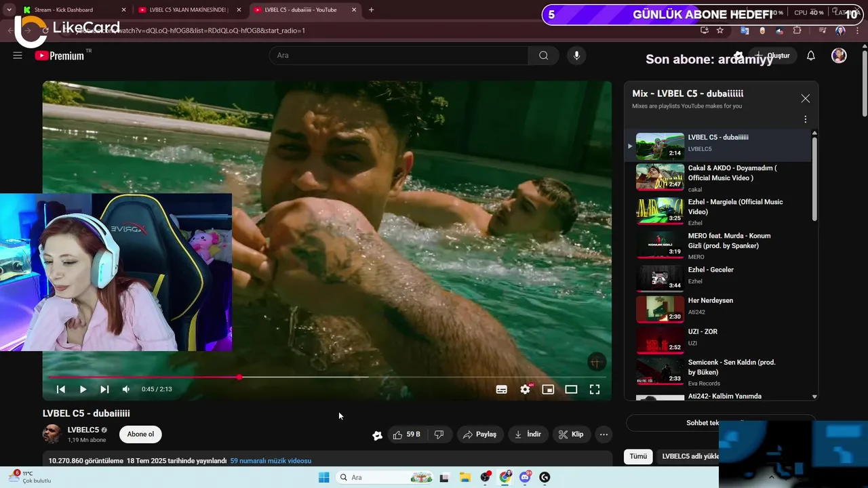Select Tümü filter chip
The image size is (868, 488).
tap(638, 456)
